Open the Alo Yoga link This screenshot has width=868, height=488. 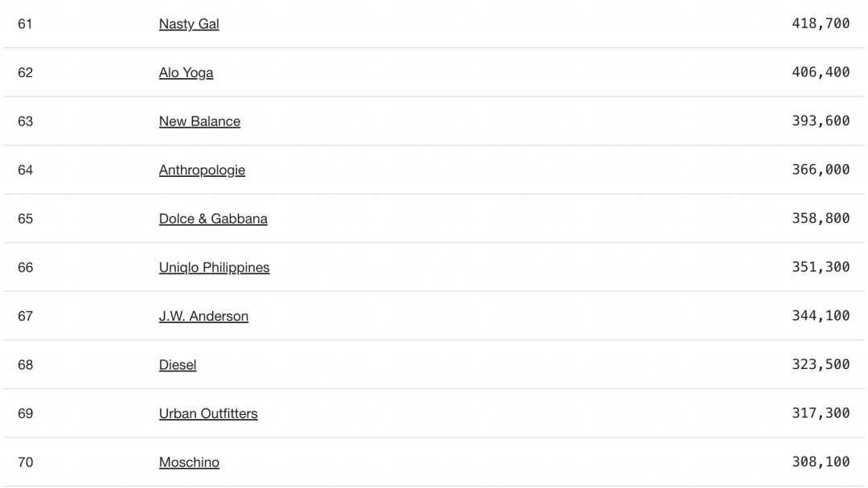pos(186,72)
